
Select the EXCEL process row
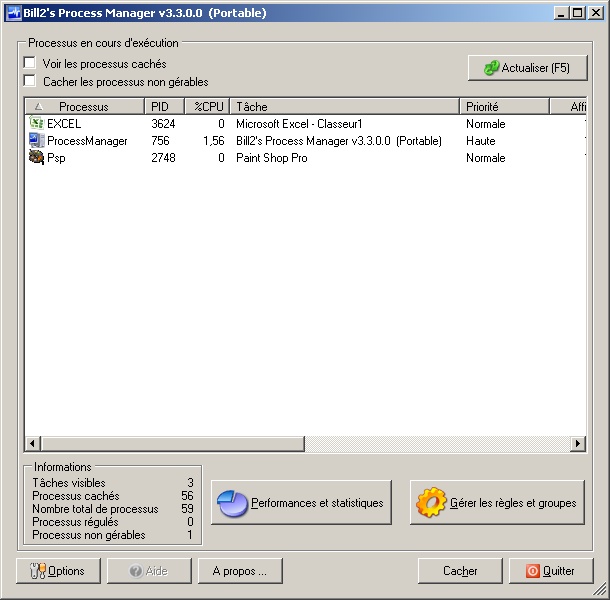306,124
